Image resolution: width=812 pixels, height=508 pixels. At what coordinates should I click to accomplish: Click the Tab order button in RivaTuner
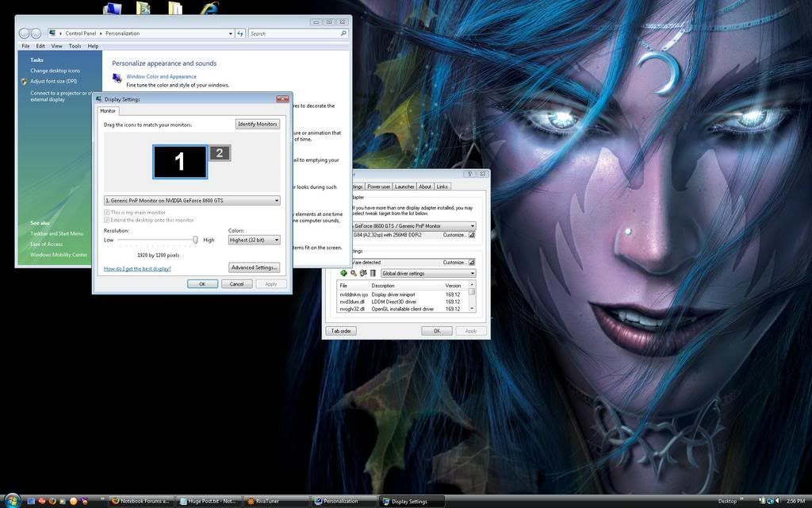(x=341, y=331)
